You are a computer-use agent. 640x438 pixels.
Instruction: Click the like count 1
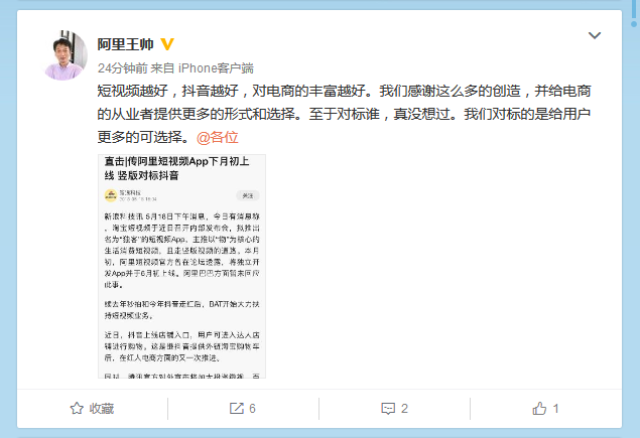click(556, 409)
